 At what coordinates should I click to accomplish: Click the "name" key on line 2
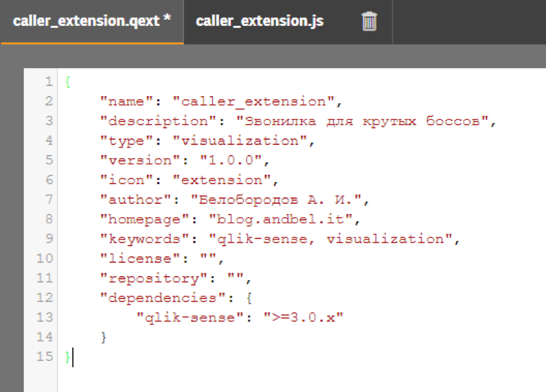(x=126, y=101)
